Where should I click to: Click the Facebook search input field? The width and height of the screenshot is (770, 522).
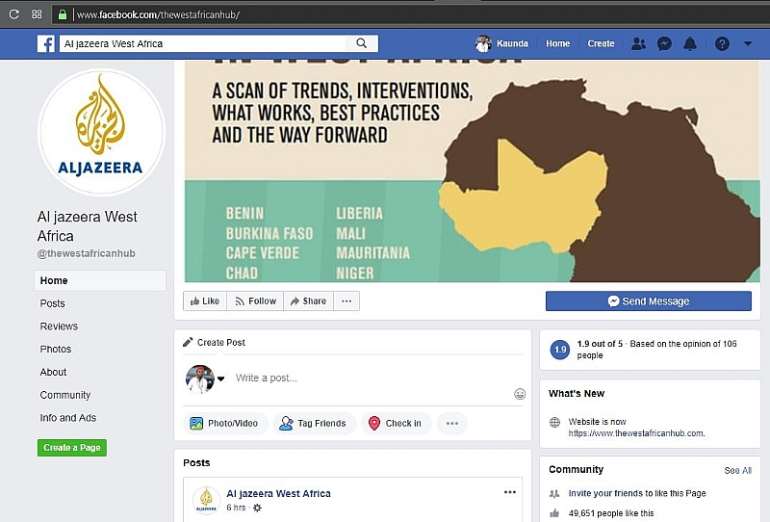pyautogui.click(x=204, y=44)
